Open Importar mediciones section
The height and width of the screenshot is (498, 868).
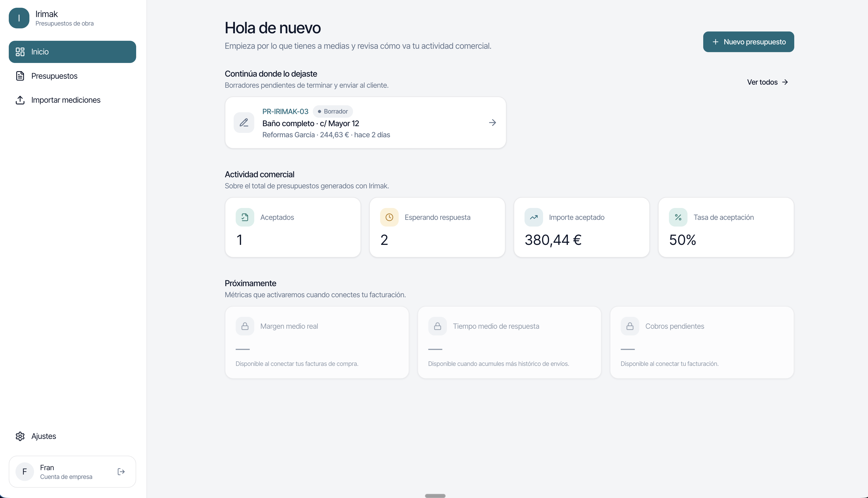point(72,100)
